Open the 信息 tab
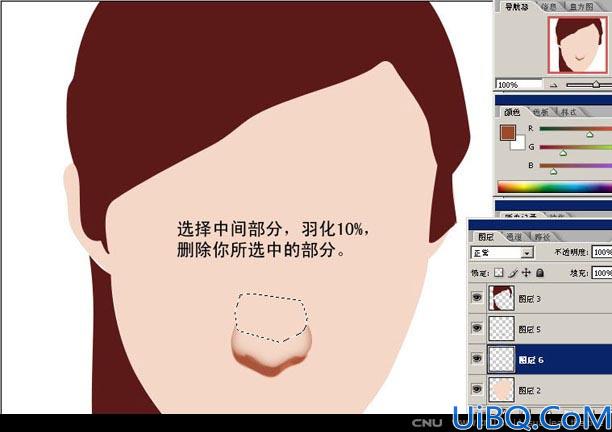The width and height of the screenshot is (612, 432). (x=548, y=7)
